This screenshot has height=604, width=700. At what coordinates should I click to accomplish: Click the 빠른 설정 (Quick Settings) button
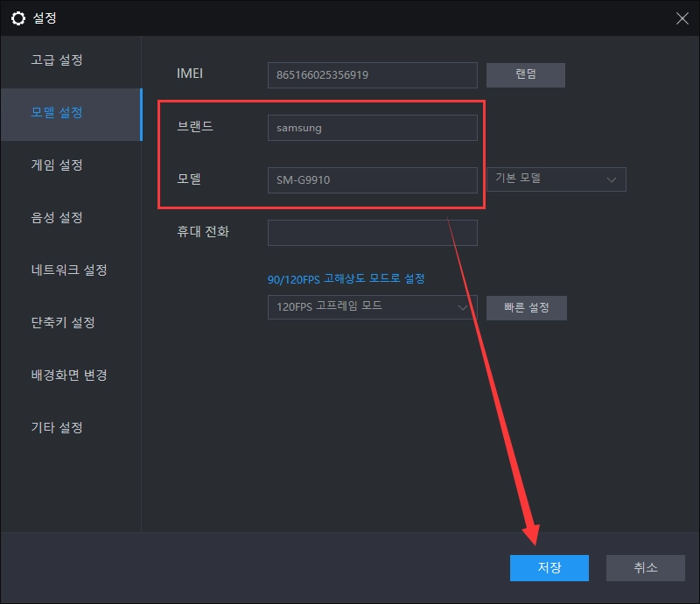click(x=526, y=307)
